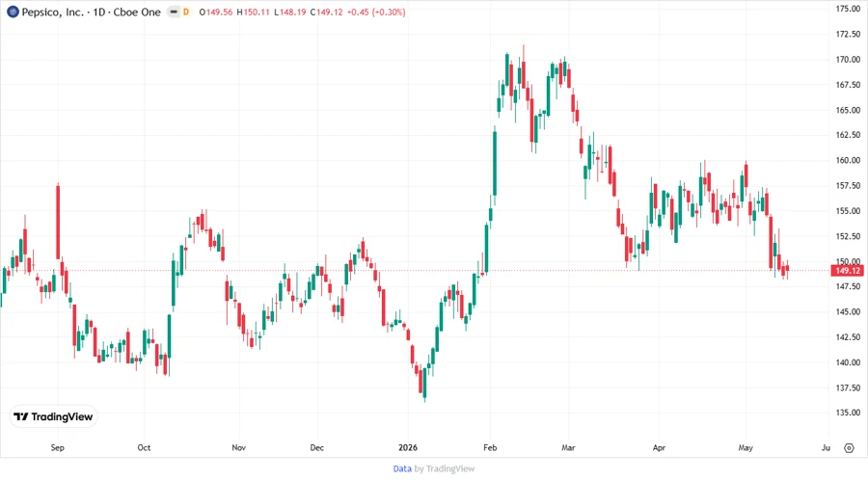868x480 pixels.
Task: Click the Sep label on time axis
Action: [58, 447]
